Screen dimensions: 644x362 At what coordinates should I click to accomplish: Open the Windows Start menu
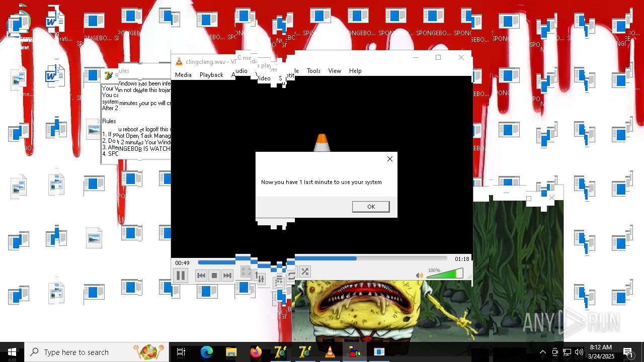point(12,352)
